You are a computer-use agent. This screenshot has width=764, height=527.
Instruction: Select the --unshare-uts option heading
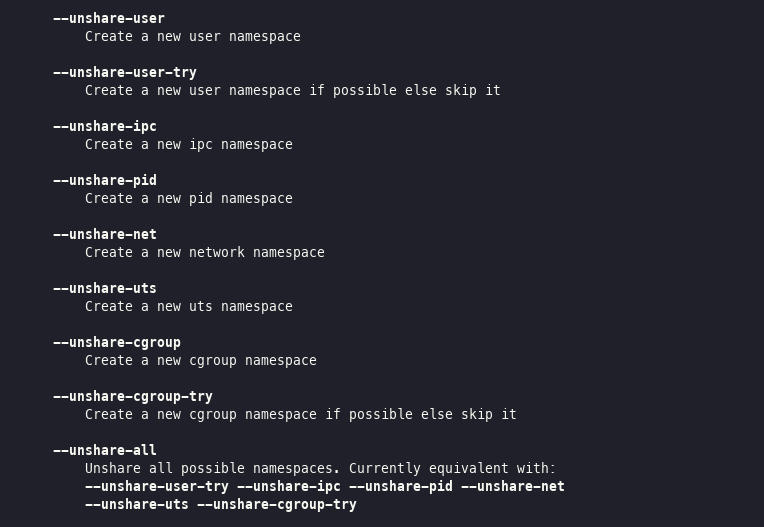click(x=105, y=288)
